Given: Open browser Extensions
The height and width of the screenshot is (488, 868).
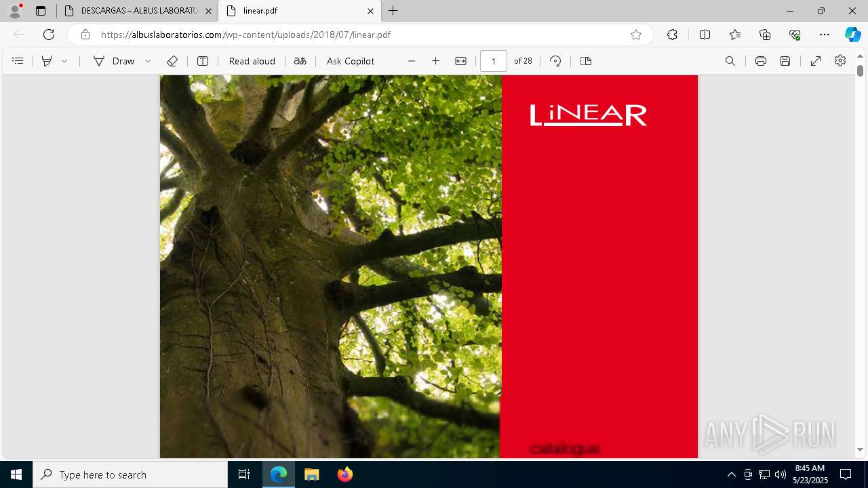Looking at the screenshot, I should click(x=672, y=35).
